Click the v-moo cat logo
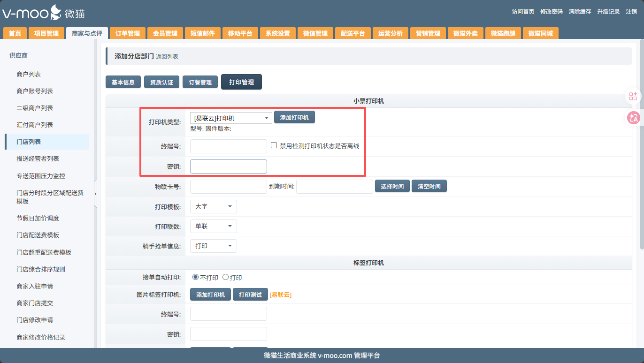Viewport: 644px width, 363px height. (x=43, y=13)
